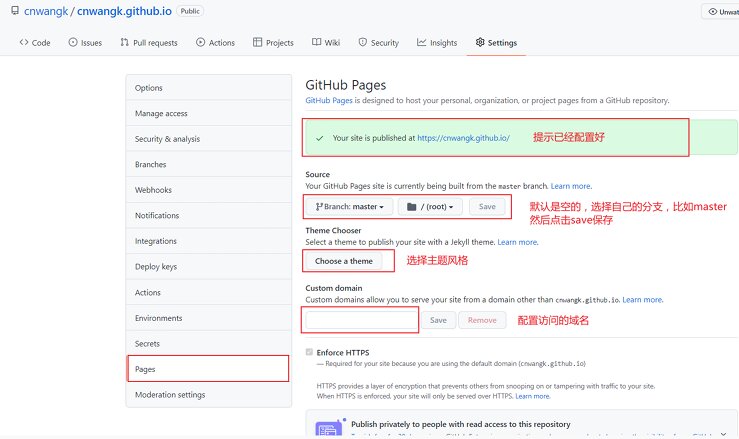The image size is (739, 439).
Task: Click the Unwatch button
Action: [721, 11]
